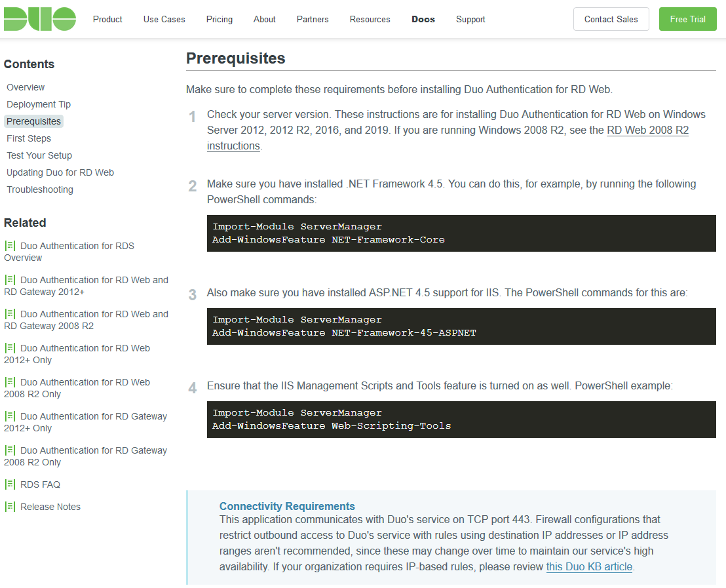Open the Use Cases menu
Viewport: 726px width, 588px height.
pyautogui.click(x=164, y=20)
